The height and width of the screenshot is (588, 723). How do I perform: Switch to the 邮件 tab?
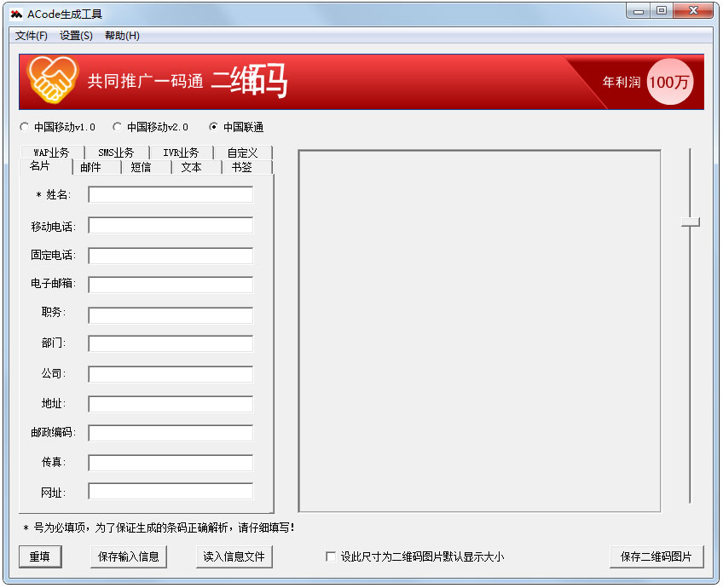pos(95,167)
